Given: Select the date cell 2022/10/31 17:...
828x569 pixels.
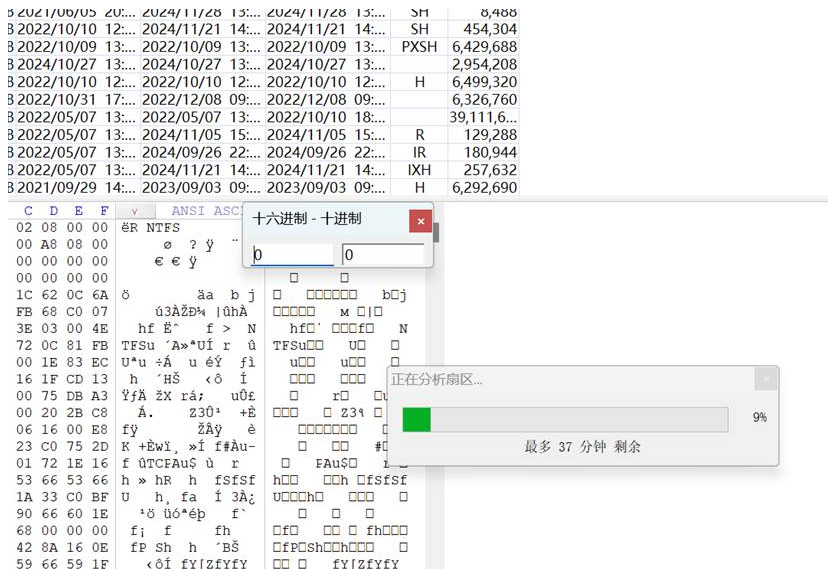Looking at the screenshot, I should pos(76,99).
